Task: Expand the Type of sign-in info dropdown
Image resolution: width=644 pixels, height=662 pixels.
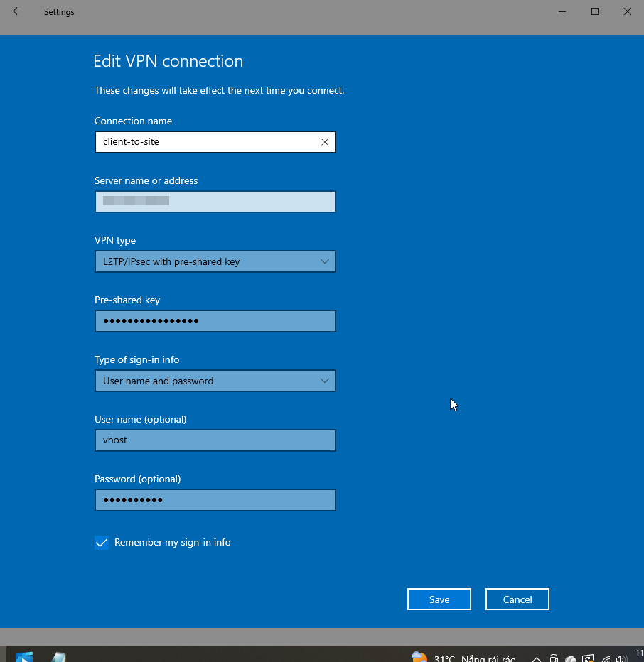Action: (215, 381)
